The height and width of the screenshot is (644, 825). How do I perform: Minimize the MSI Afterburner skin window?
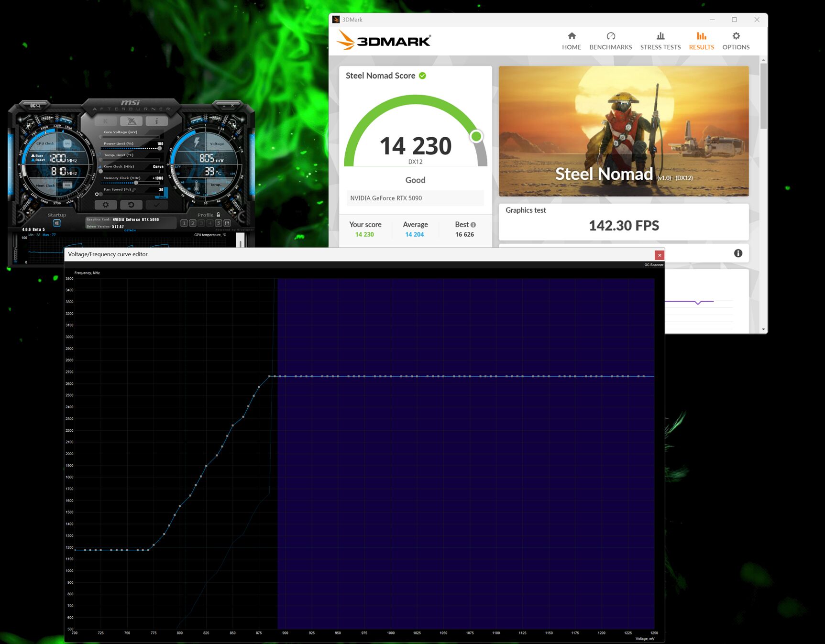click(223, 105)
